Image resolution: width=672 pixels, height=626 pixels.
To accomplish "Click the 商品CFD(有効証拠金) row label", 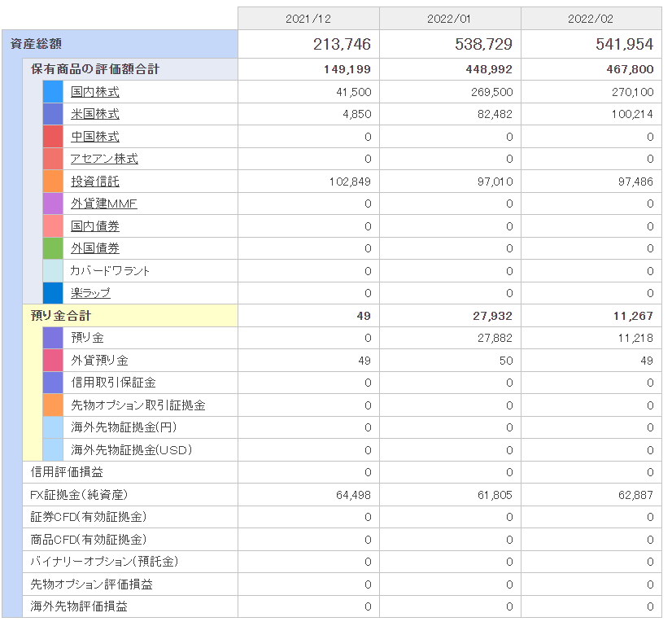I will pyautogui.click(x=89, y=540).
